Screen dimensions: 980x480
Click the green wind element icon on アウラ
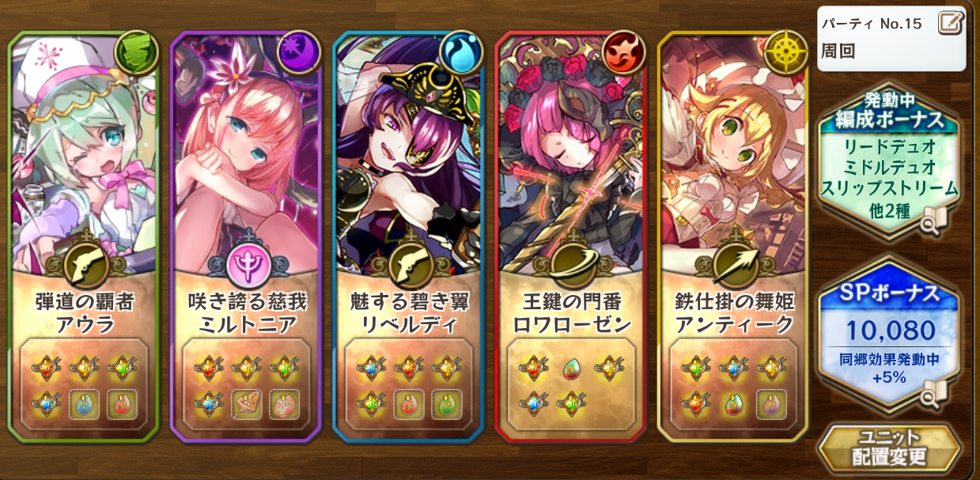click(x=137, y=52)
